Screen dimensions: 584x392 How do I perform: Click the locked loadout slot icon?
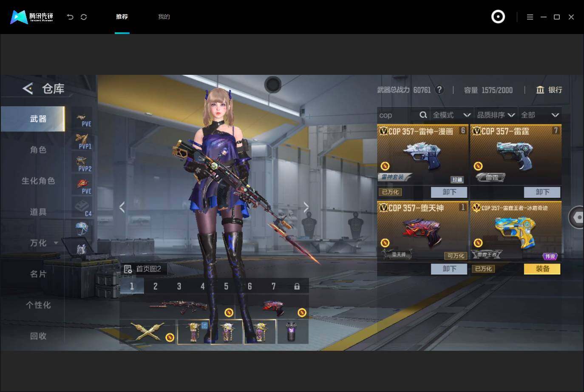pos(297,286)
